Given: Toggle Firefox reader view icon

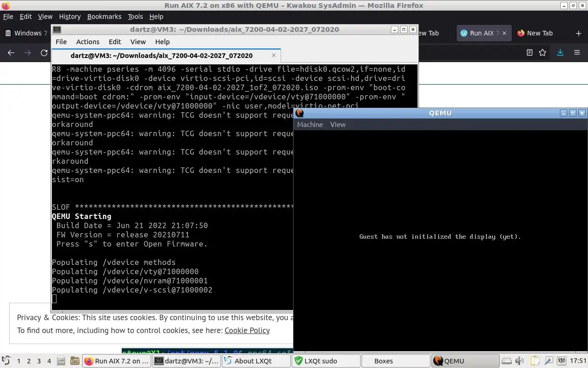Looking at the screenshot, I should (x=529, y=52).
